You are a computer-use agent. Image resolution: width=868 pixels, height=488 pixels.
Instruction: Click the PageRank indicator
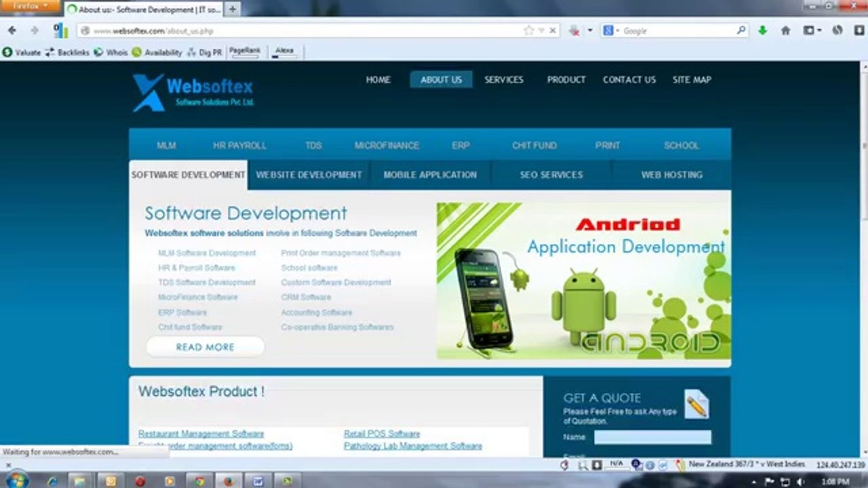pos(245,52)
